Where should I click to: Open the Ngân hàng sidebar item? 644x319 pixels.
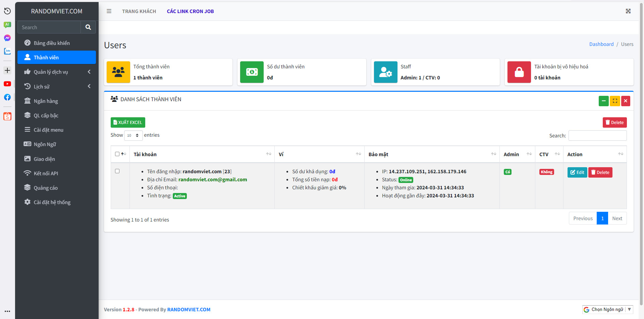[x=57, y=101]
